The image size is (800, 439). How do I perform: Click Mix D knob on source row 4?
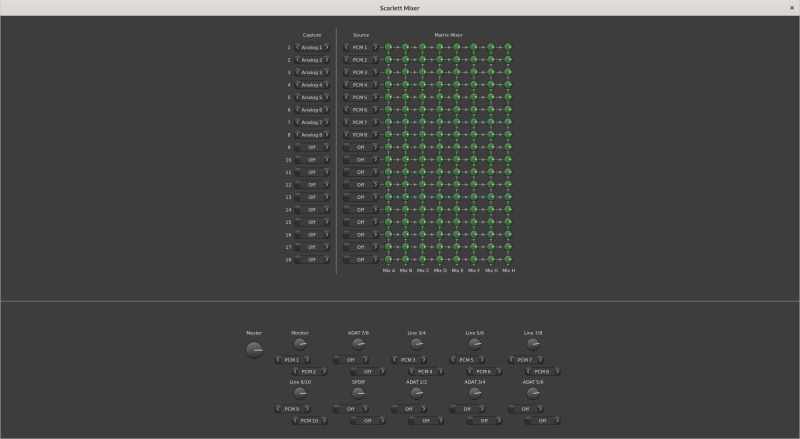pyautogui.click(x=439, y=84)
